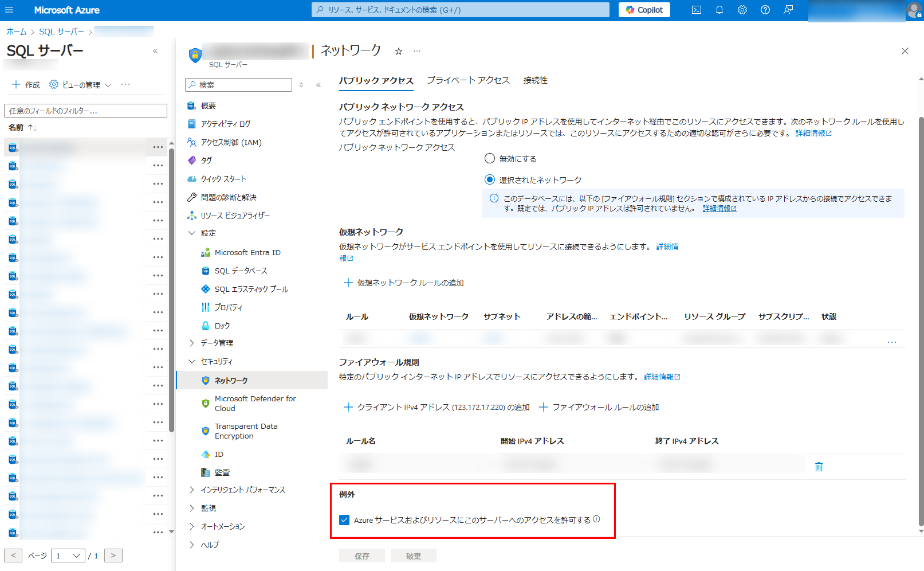
Task: Go to ホーム breadcrumb
Action: pos(17,32)
